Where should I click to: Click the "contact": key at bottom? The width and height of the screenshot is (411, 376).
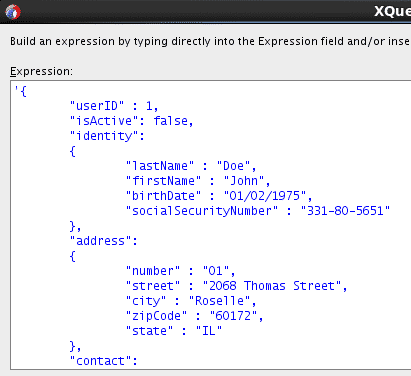click(x=103, y=361)
